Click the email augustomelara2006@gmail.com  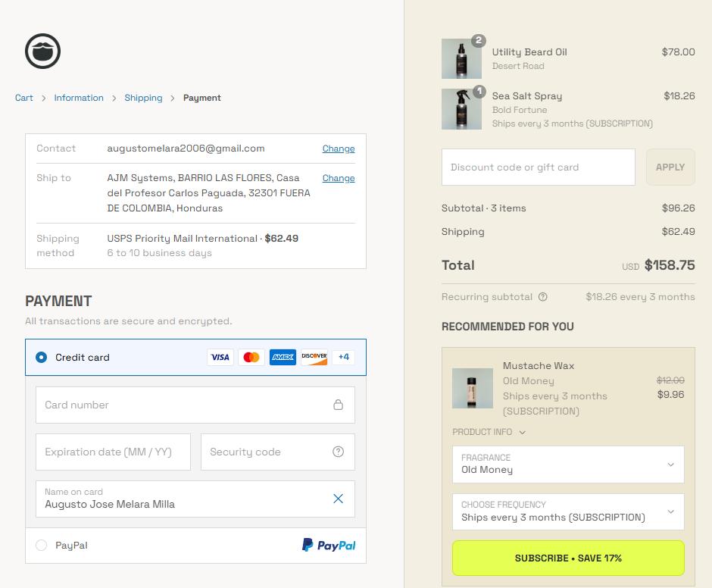pos(186,148)
